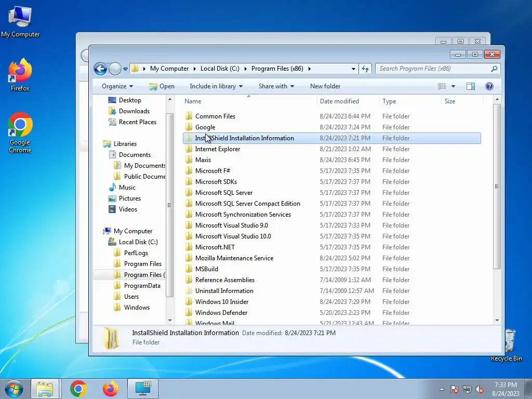532x399 pixels.
Task: Select the Mozilla Maintenance Service folder icon
Action: pos(189,258)
